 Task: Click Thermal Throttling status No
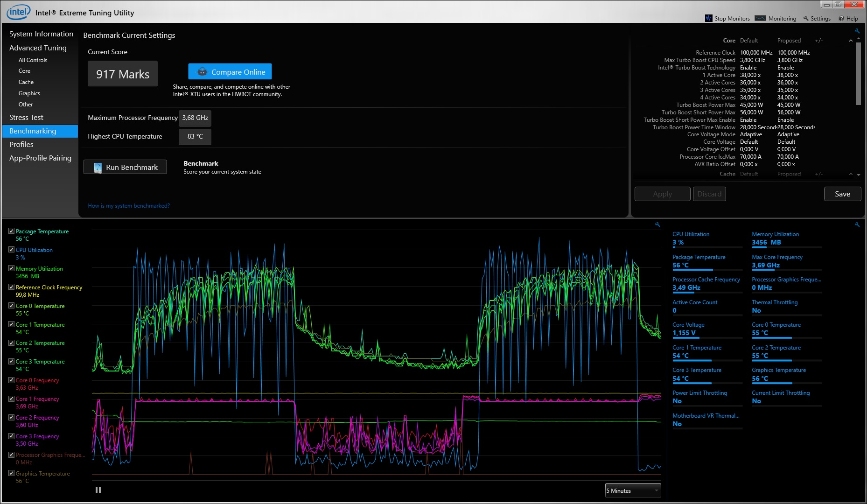(x=756, y=310)
